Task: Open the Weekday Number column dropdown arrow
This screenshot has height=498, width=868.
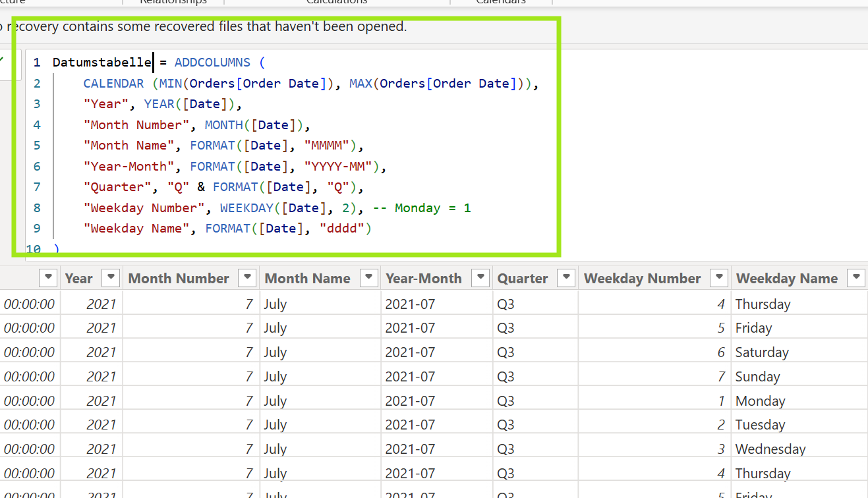Action: pyautogui.click(x=718, y=278)
